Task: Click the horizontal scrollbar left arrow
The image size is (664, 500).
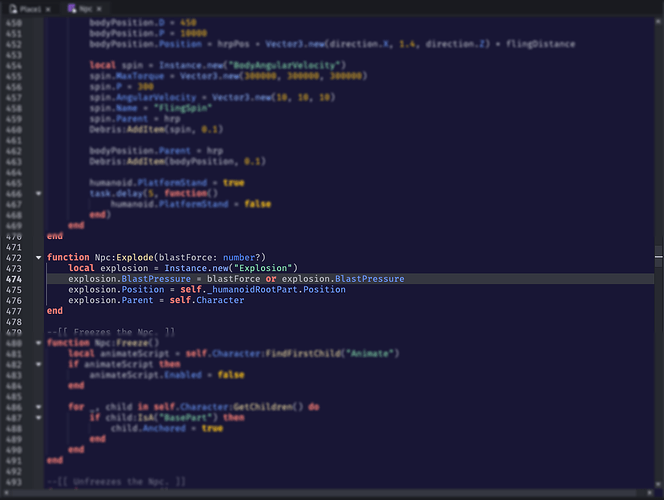Action: (x=6, y=493)
